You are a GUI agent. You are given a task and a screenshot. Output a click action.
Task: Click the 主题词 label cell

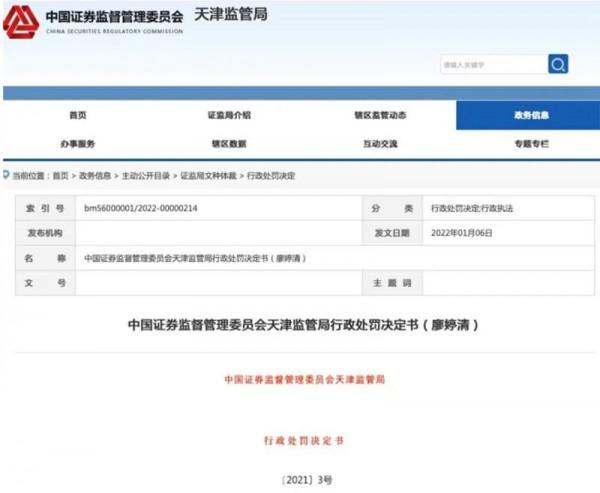pos(392,283)
